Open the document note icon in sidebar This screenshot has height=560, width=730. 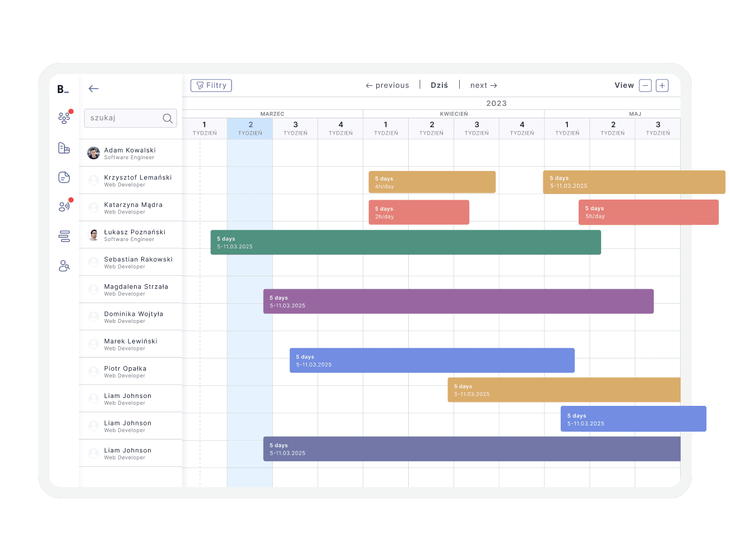[x=64, y=177]
